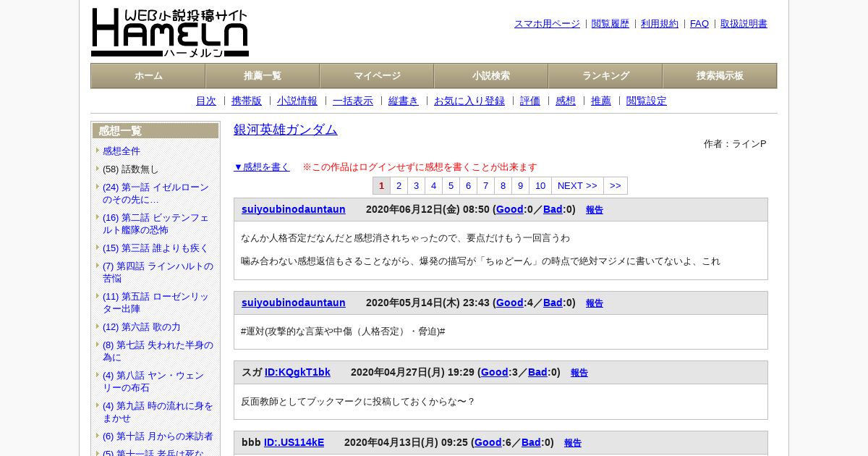Vote Good on the 05月14日 review

pos(509,303)
